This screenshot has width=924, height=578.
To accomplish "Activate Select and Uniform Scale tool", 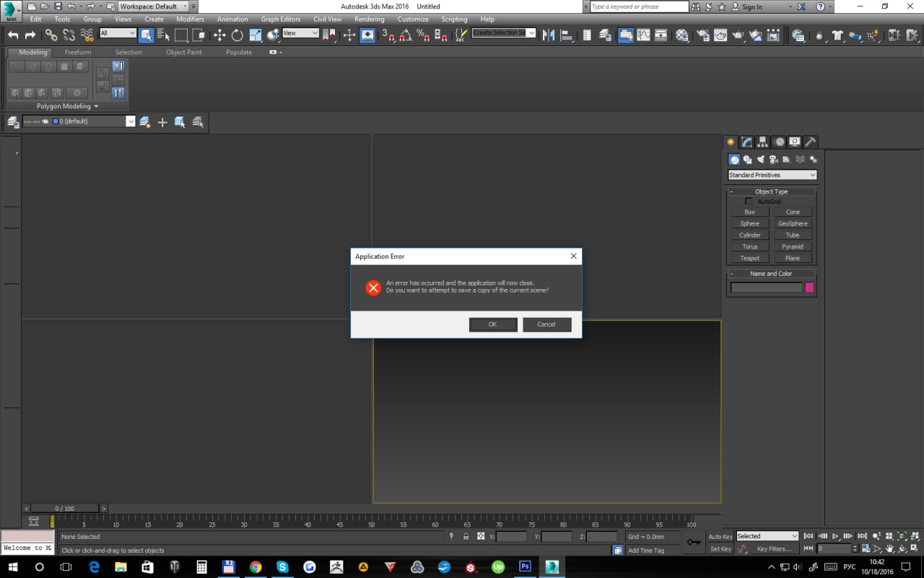I will click(x=256, y=35).
